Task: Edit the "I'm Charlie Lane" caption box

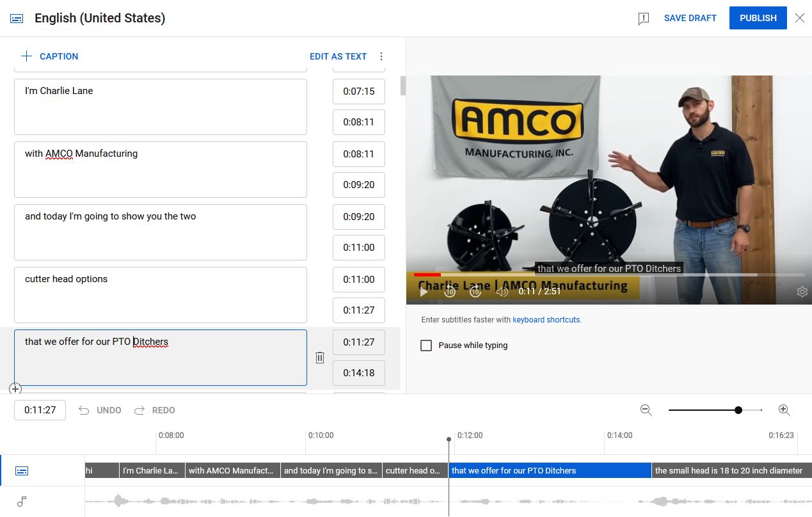Action: click(161, 107)
